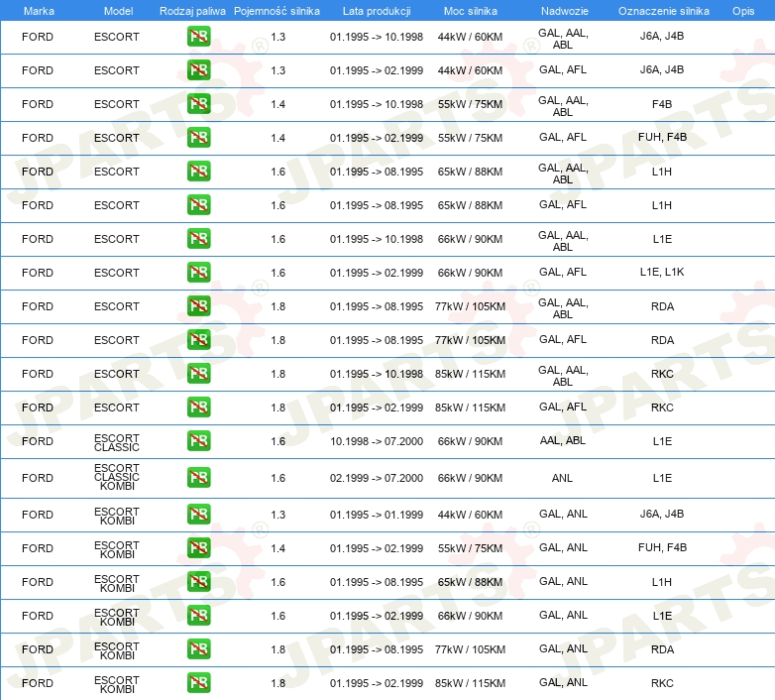Click the Model column header
Screen dimensions: 775x700
point(118,11)
